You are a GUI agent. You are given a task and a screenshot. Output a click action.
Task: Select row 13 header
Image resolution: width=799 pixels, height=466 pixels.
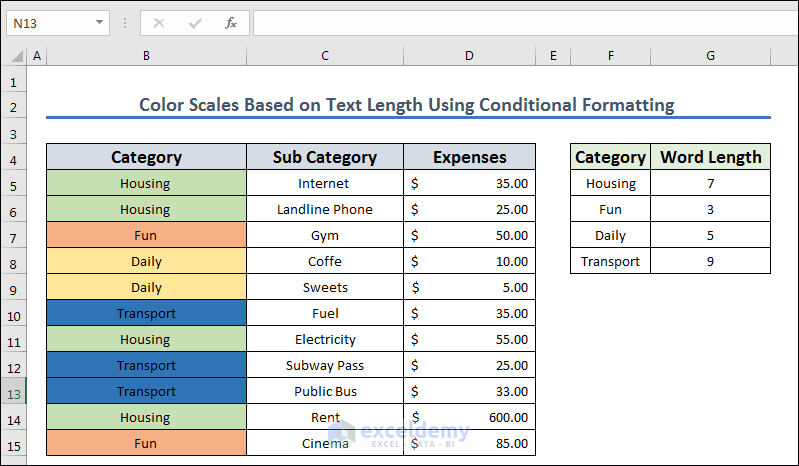click(14, 392)
